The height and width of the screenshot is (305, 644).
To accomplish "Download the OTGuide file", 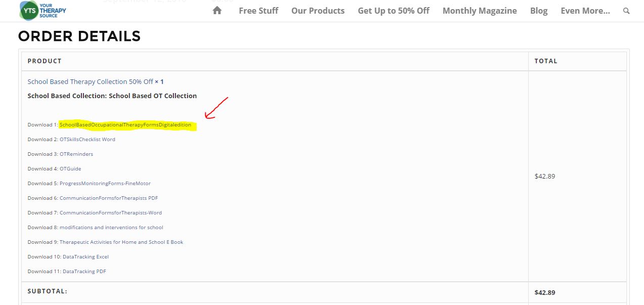I will tap(70, 169).
